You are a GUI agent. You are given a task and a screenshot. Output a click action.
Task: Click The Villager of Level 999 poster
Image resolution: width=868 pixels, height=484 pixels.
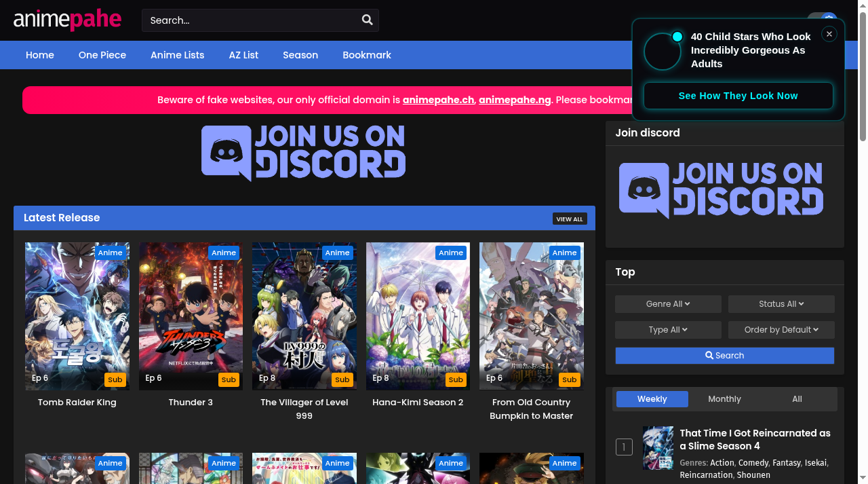click(304, 316)
